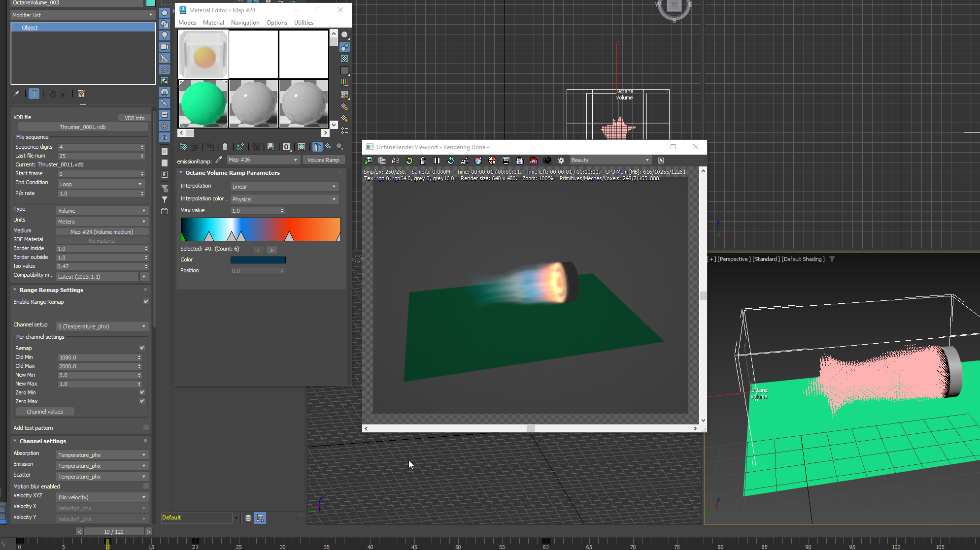This screenshot has width=980, height=550.
Task: Click the Channel values button
Action: pyautogui.click(x=45, y=412)
